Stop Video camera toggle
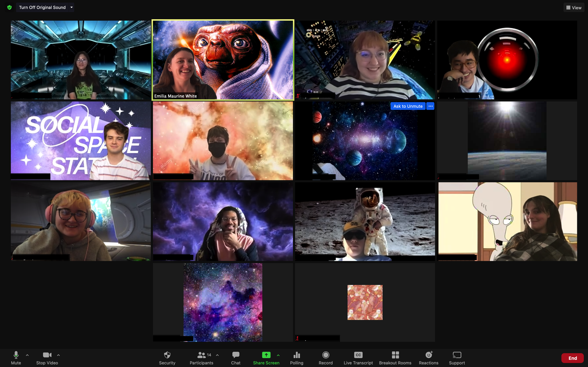This screenshot has width=588, height=367. (x=47, y=358)
